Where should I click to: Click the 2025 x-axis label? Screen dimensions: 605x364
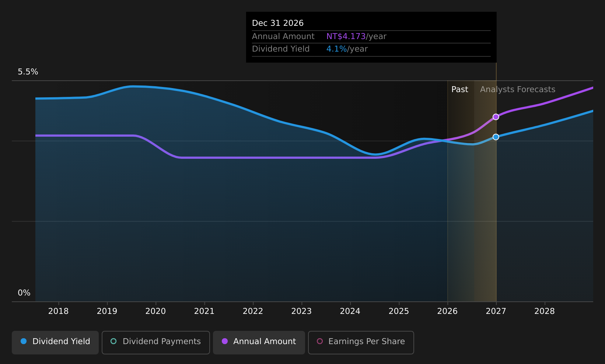[399, 311]
